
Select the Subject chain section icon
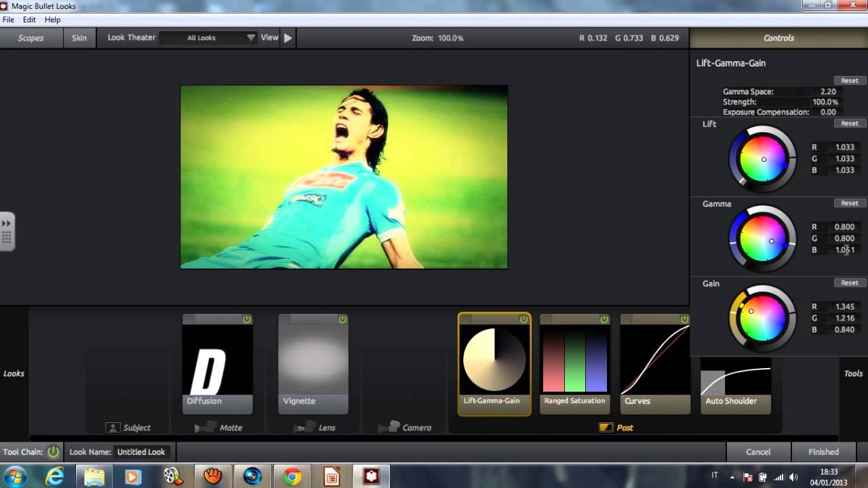click(113, 428)
